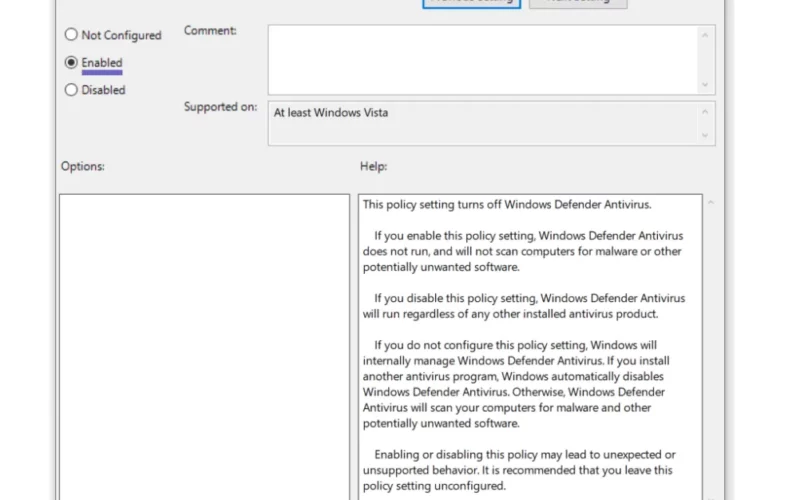800x500 pixels.
Task: Click the Supported on scroll down arrow
Action: (705, 135)
